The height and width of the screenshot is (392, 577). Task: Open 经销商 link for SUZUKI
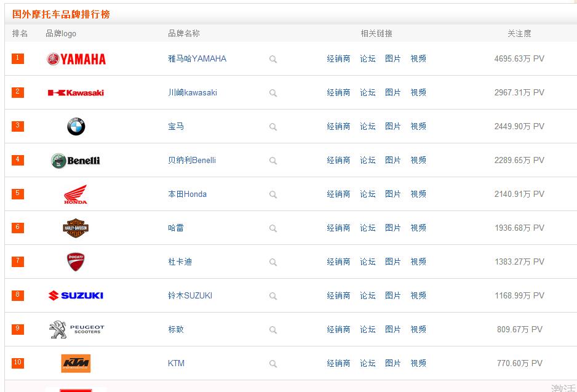click(x=338, y=296)
